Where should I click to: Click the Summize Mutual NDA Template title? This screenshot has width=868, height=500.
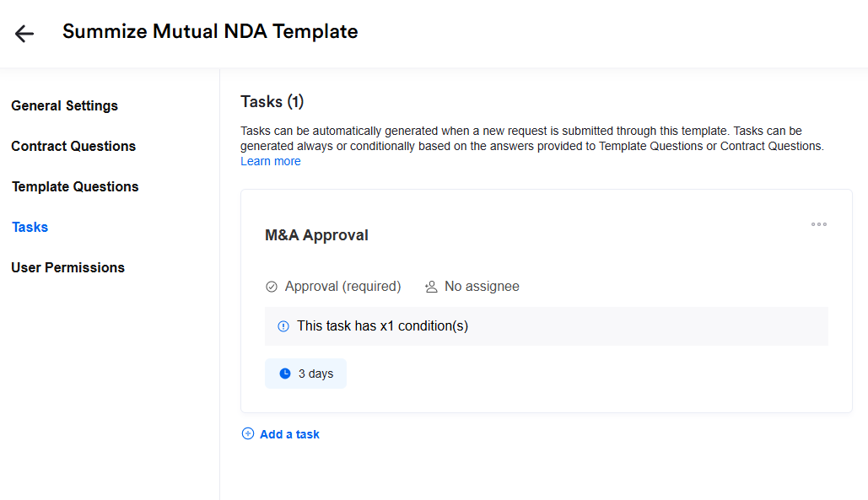tap(210, 32)
